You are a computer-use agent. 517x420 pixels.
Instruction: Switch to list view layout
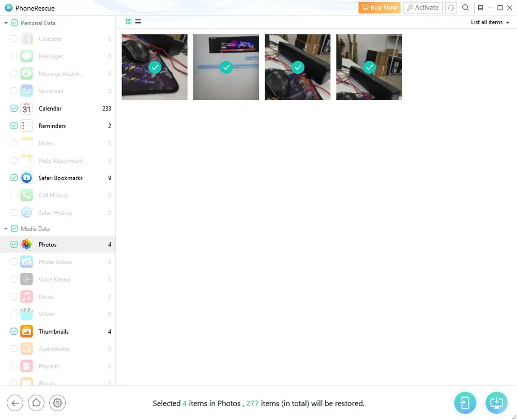139,22
